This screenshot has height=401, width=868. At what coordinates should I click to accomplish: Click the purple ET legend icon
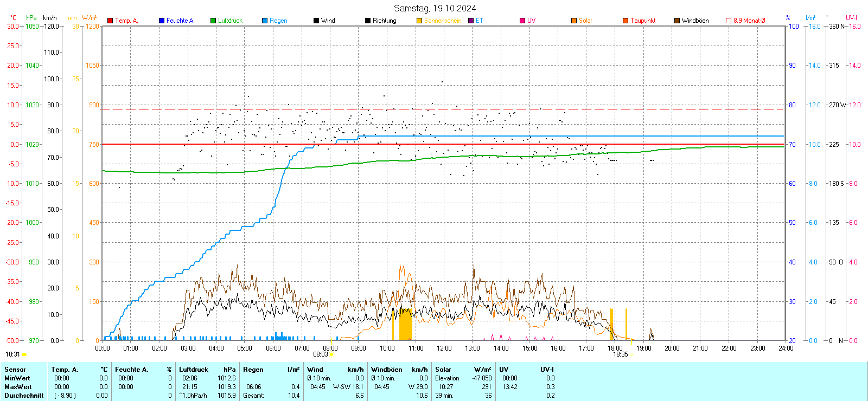471,21
